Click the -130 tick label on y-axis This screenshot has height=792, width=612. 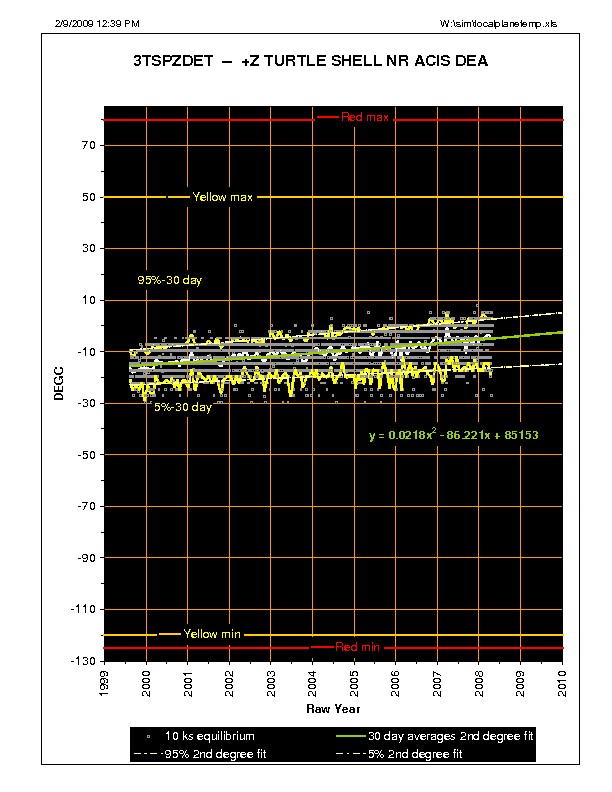coord(82,661)
